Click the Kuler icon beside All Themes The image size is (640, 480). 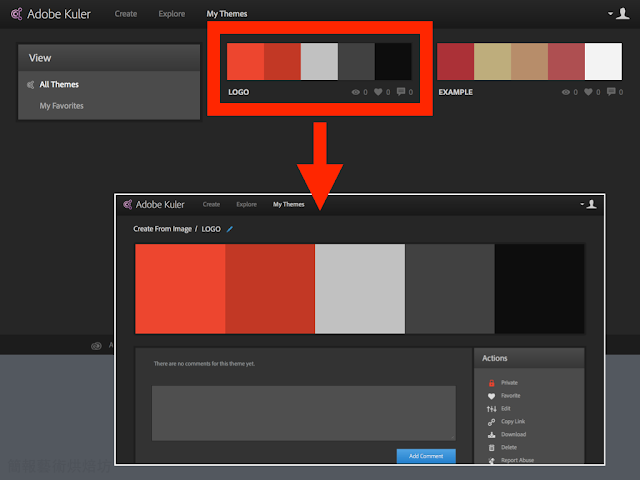pyautogui.click(x=31, y=85)
